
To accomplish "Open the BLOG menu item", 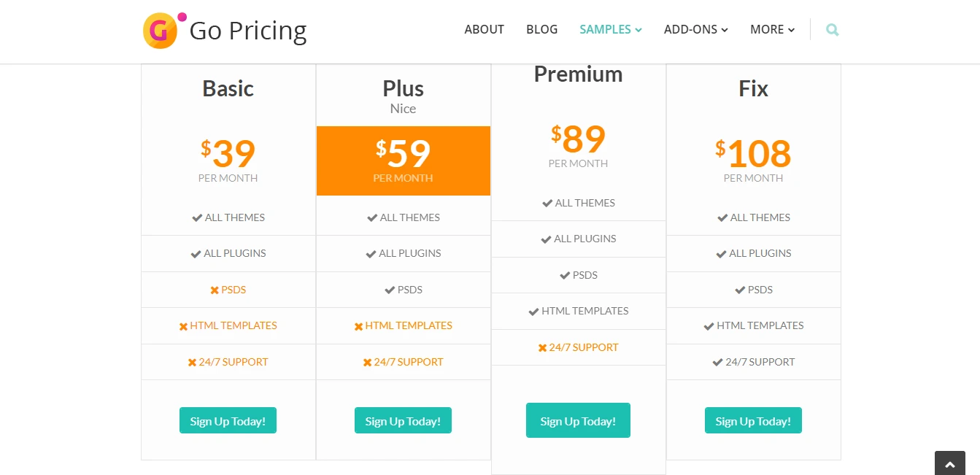I will (x=541, y=30).
